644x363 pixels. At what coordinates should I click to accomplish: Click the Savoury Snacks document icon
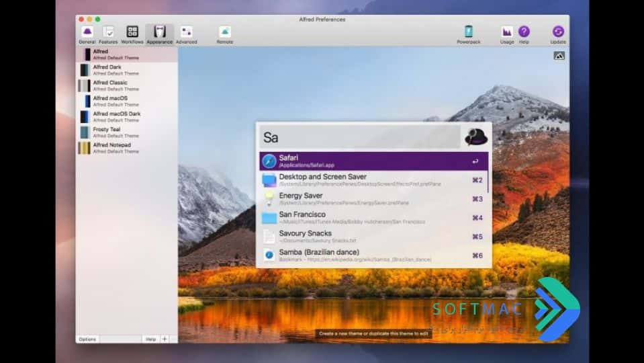[269, 237]
